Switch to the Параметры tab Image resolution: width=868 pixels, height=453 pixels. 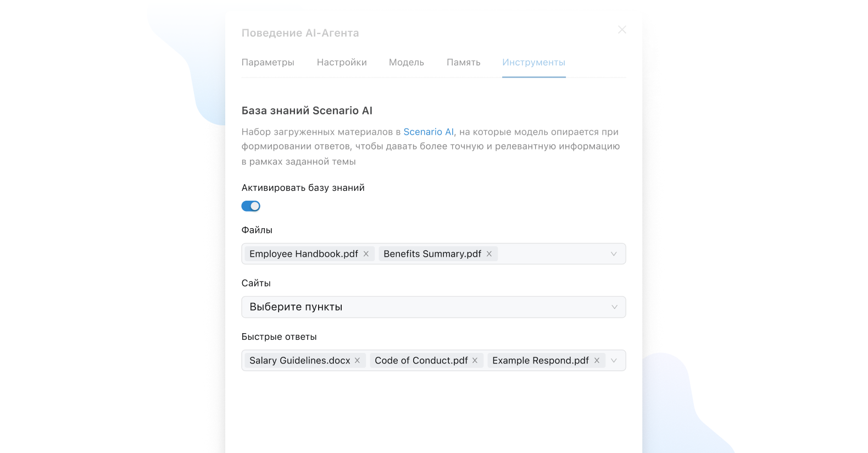[x=268, y=63]
